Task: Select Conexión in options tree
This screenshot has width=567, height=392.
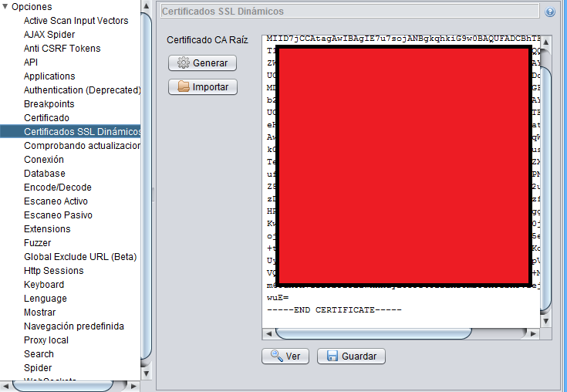Action: (44, 159)
